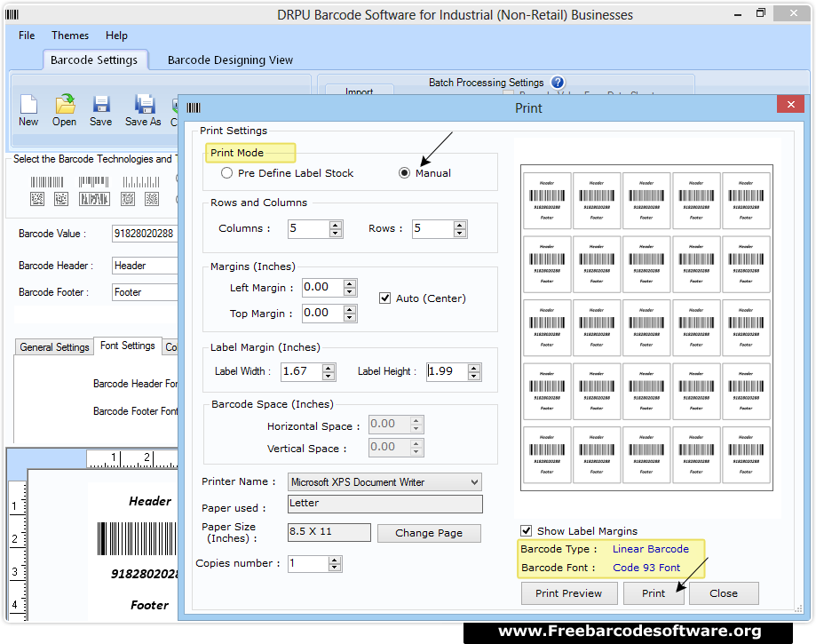Click the Footer text on design canvas
The width and height of the screenshot is (816, 644).
coord(149,605)
